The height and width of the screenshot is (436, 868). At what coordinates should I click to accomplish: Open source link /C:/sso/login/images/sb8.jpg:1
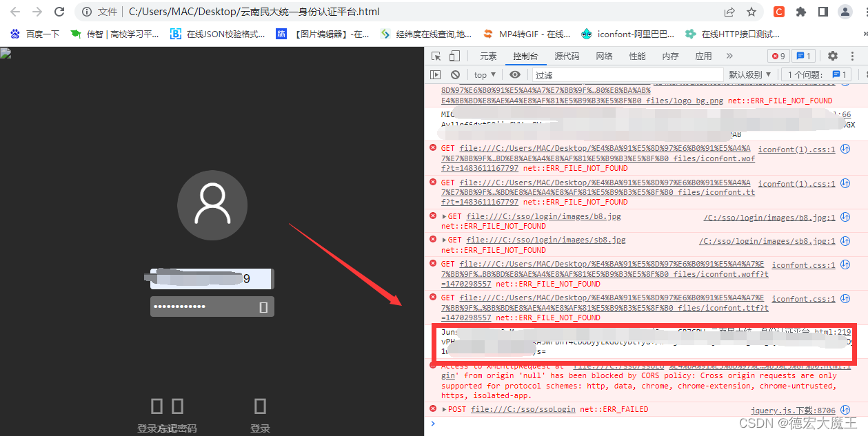(x=767, y=241)
